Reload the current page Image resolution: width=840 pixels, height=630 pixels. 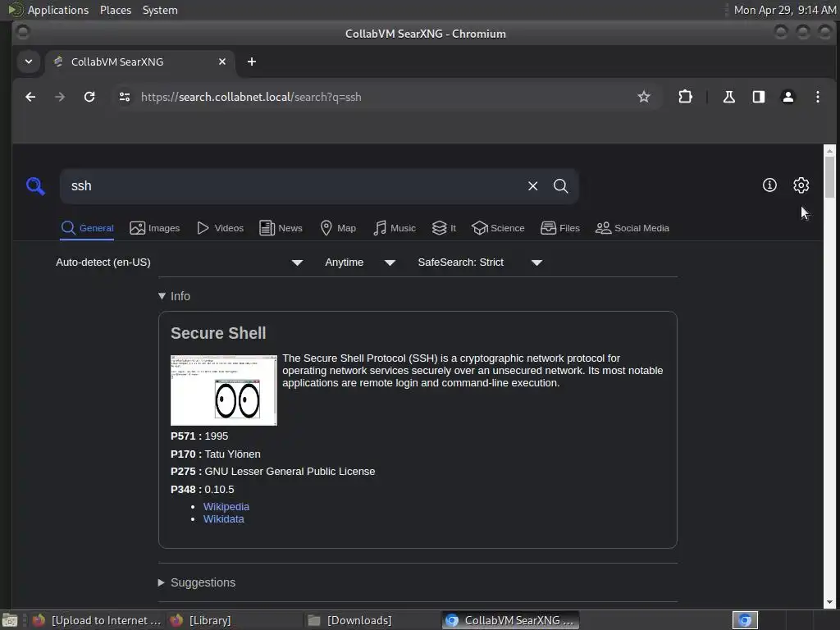click(89, 97)
